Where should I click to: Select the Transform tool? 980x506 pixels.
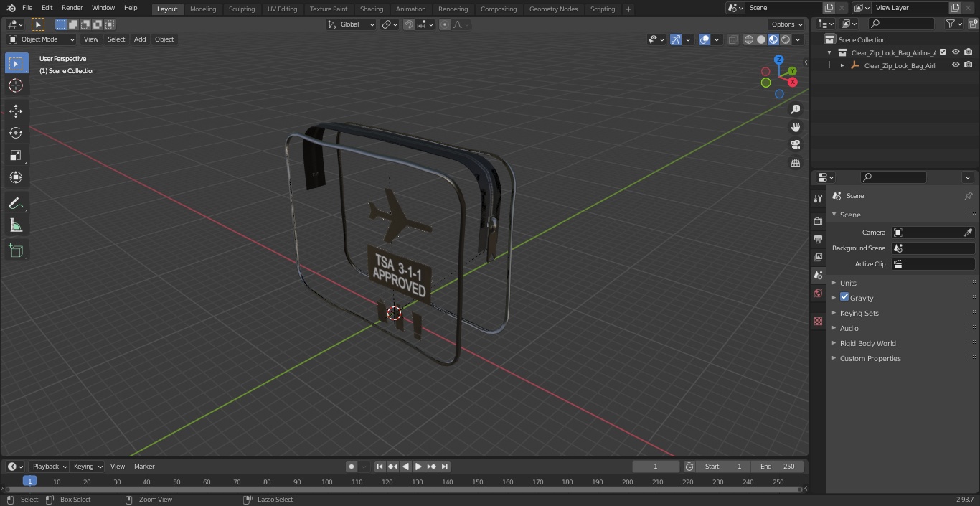pos(16,177)
